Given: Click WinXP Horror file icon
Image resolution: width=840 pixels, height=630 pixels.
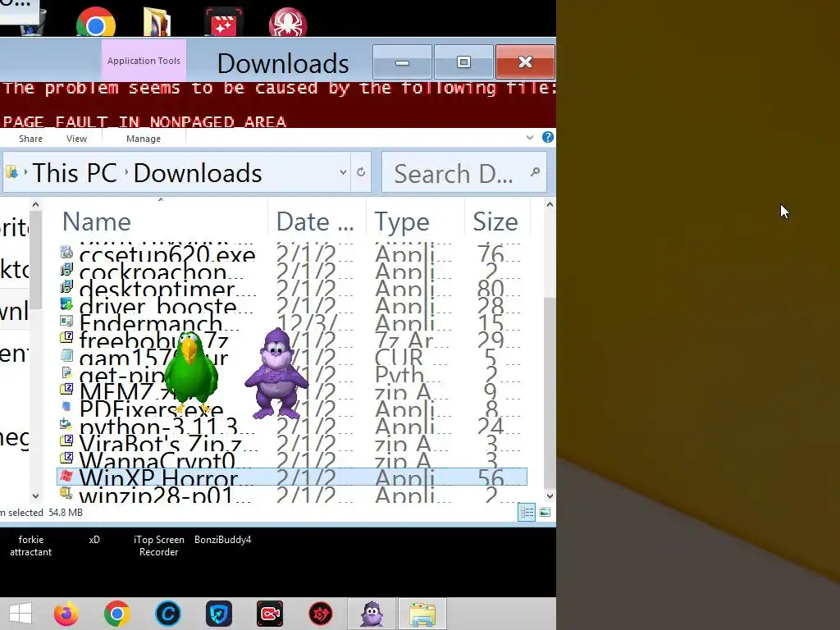Looking at the screenshot, I should (x=66, y=477).
